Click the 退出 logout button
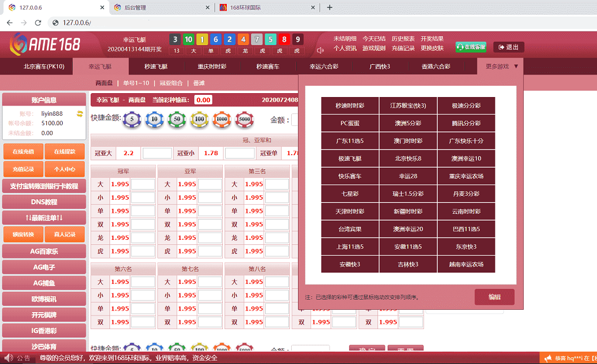Viewport: 597px width, 364px height. [x=507, y=47]
